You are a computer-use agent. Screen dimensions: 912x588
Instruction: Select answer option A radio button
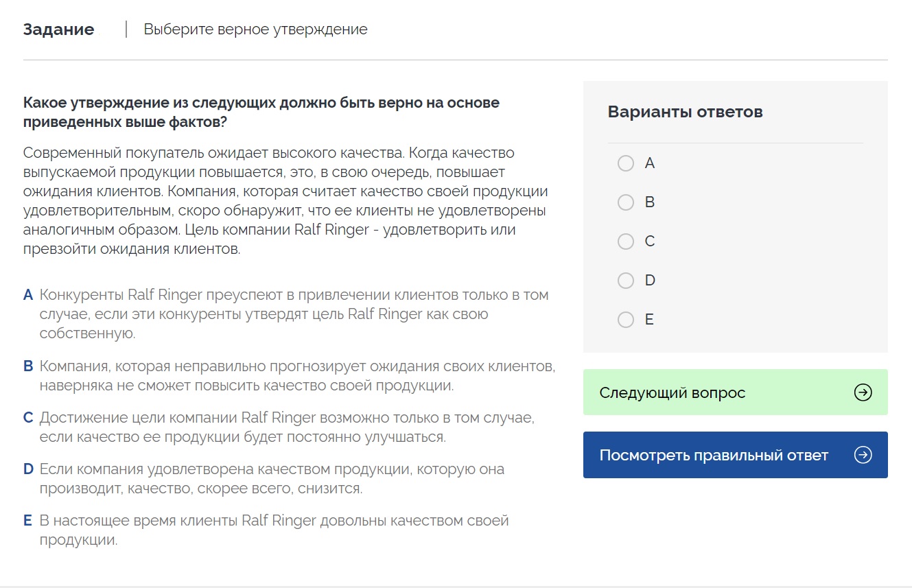click(x=625, y=163)
